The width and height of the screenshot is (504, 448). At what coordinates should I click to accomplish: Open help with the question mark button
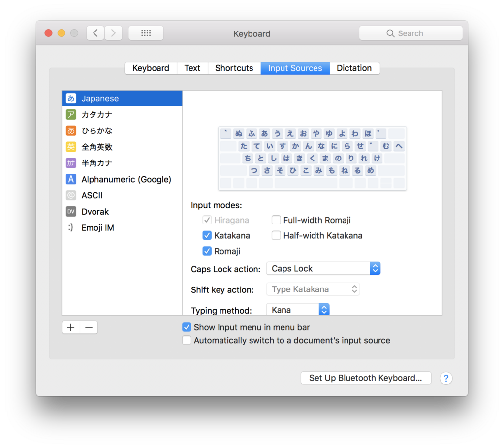click(446, 378)
